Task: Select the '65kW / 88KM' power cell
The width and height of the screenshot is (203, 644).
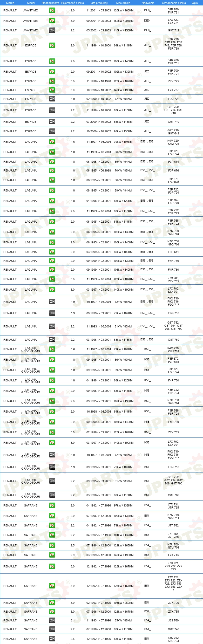Action: tap(123, 620)
